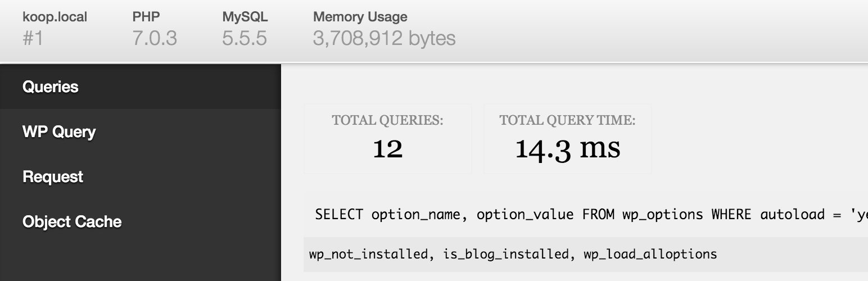Screen dimensions: 868x281
Task: Click the PHP version 7.0.3 value
Action: click(155, 39)
